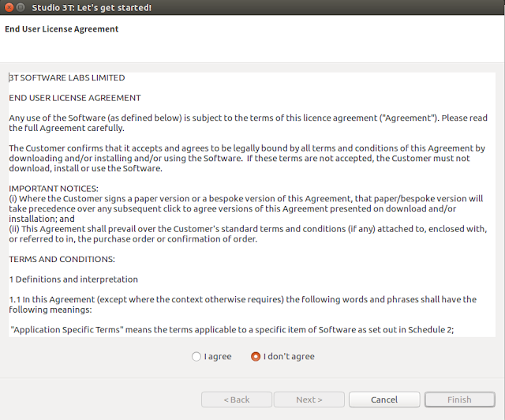Screen dimensions: 505x420
Task: Click the greyed-out Next button
Action: pyautogui.click(x=309, y=399)
